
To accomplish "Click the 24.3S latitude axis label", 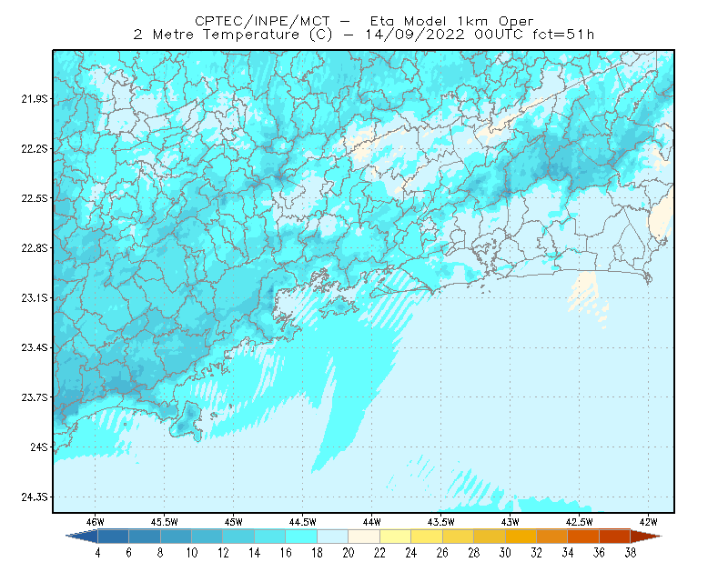I will (34, 497).
